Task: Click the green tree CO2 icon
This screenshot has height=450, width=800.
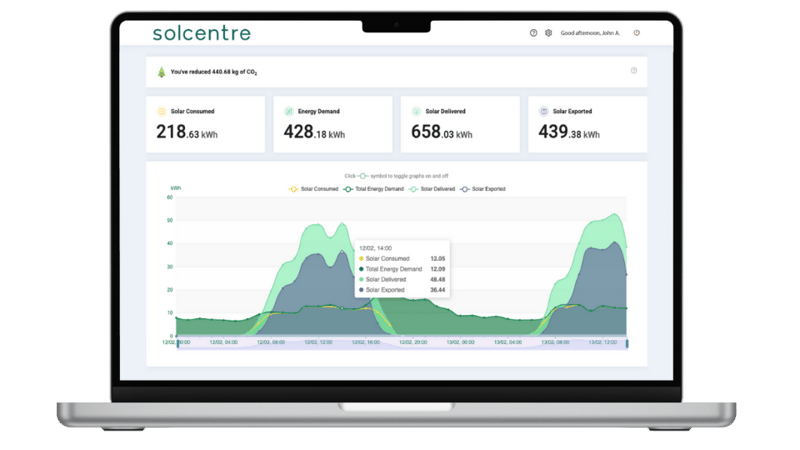Action: click(x=161, y=72)
